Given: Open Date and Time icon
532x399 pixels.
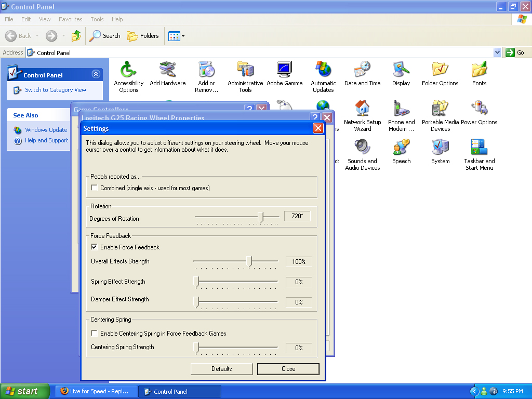Looking at the screenshot, I should click(362, 74).
